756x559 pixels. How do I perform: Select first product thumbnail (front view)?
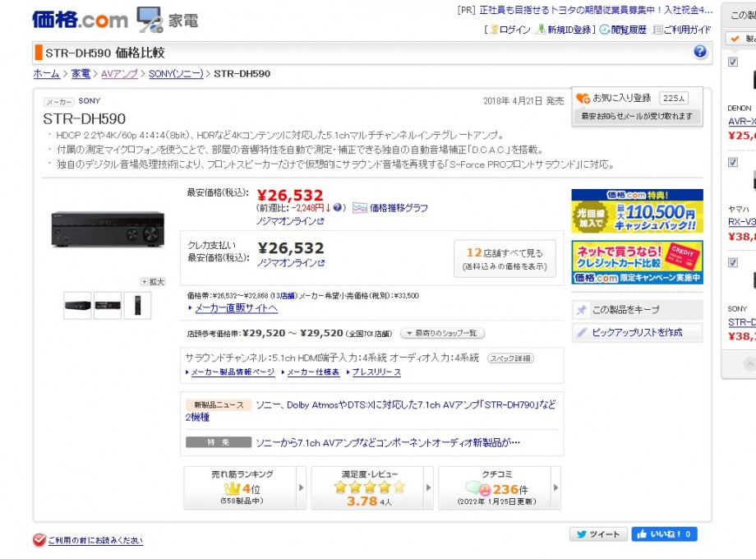77,305
